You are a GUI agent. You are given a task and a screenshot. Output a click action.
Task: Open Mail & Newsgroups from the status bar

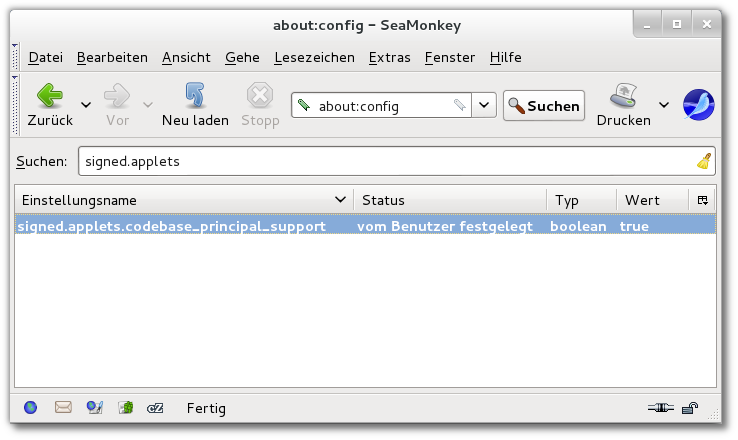63,408
